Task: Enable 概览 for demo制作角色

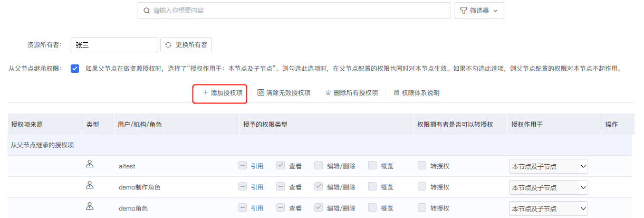Action: pyautogui.click(x=372, y=187)
